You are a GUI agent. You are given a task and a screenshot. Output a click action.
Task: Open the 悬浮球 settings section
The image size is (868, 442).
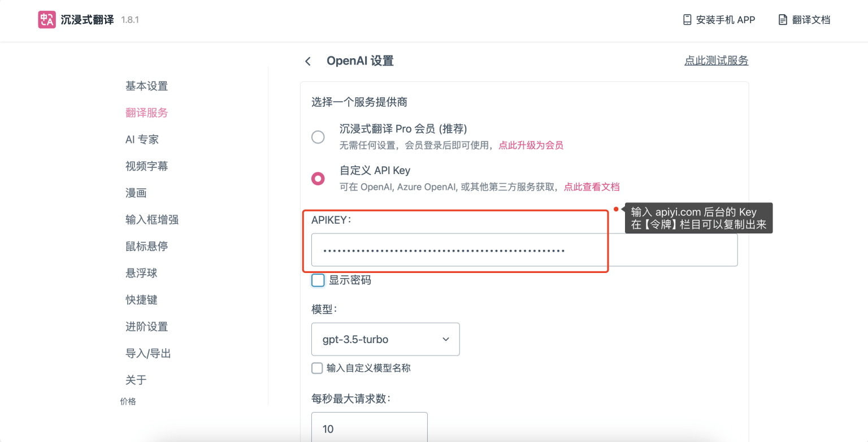pyautogui.click(x=141, y=272)
